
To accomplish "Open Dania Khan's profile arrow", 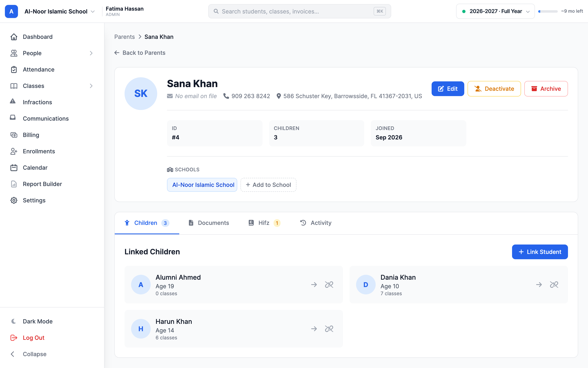I will pyautogui.click(x=539, y=285).
